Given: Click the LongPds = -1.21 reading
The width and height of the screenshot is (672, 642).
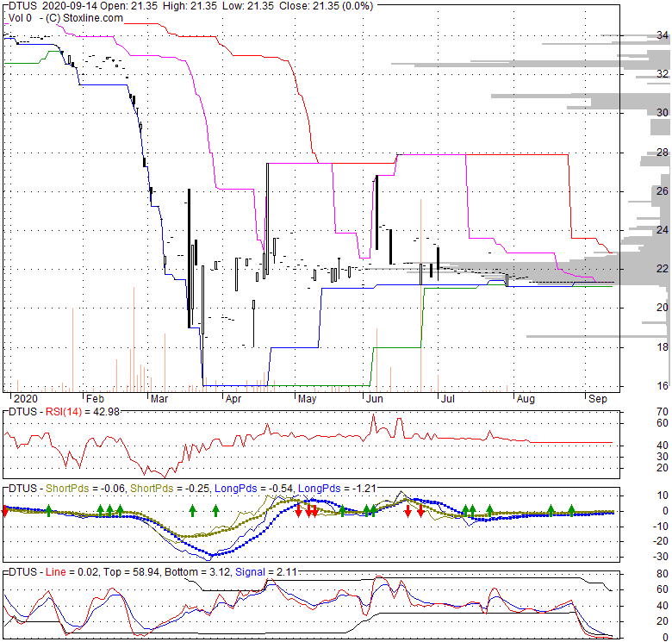Looking at the screenshot, I should [x=337, y=489].
